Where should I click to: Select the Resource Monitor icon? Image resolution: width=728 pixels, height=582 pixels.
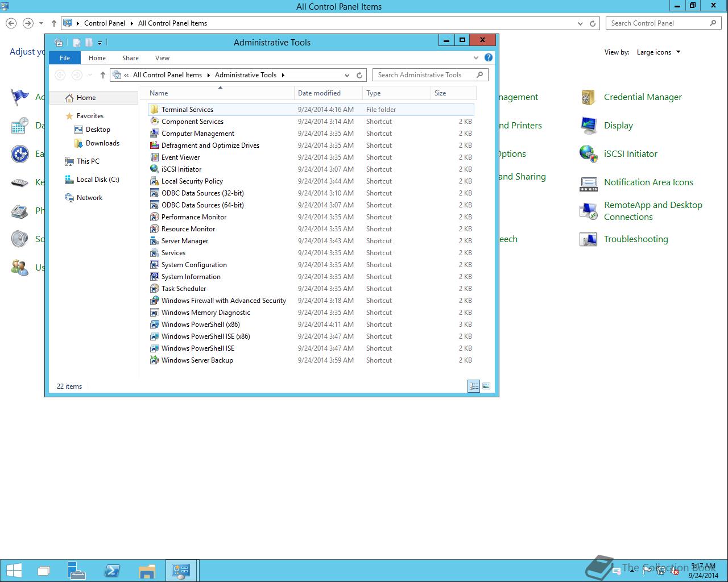pyautogui.click(x=154, y=228)
